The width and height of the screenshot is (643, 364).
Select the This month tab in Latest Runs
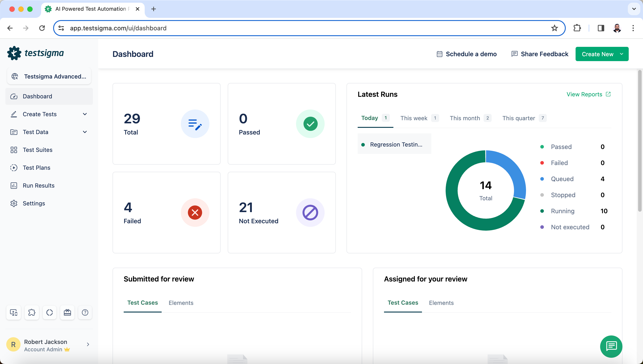(465, 118)
